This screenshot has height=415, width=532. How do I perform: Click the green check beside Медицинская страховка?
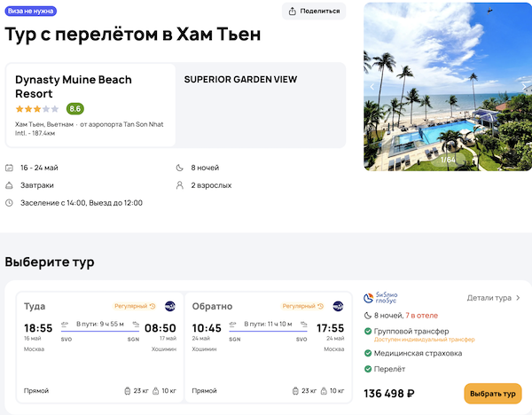[x=368, y=353]
